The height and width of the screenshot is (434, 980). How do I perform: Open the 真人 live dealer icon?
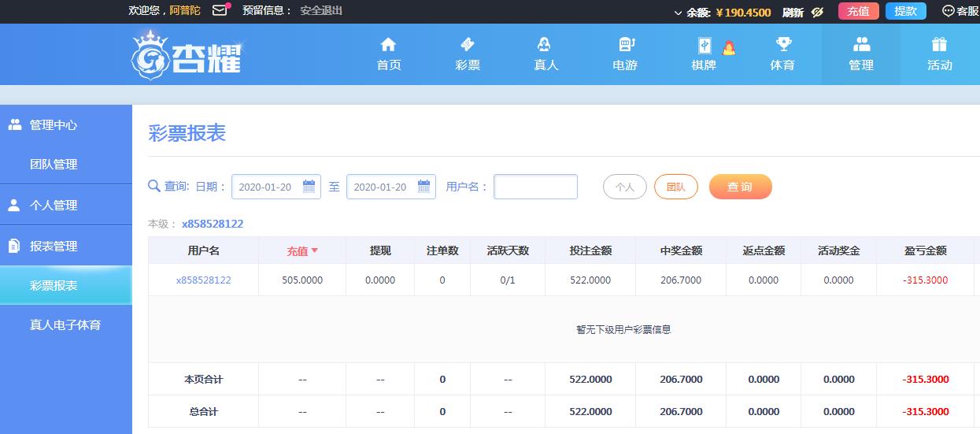pyautogui.click(x=545, y=45)
